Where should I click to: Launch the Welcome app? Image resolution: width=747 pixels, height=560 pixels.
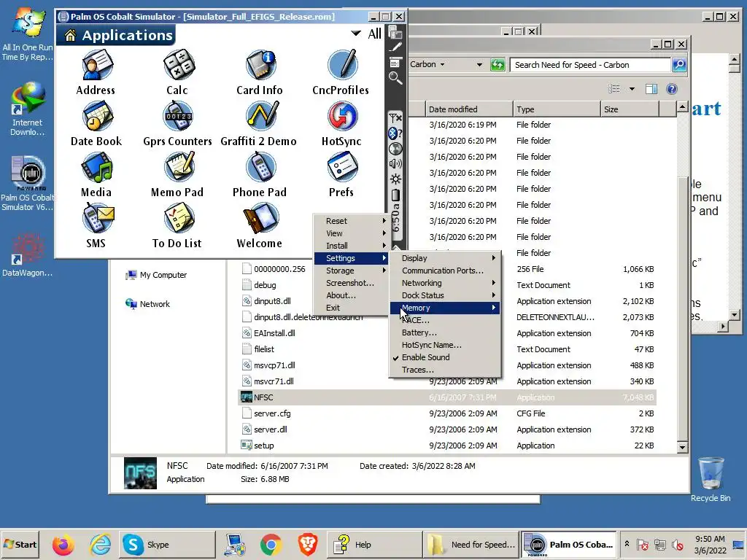click(260, 226)
